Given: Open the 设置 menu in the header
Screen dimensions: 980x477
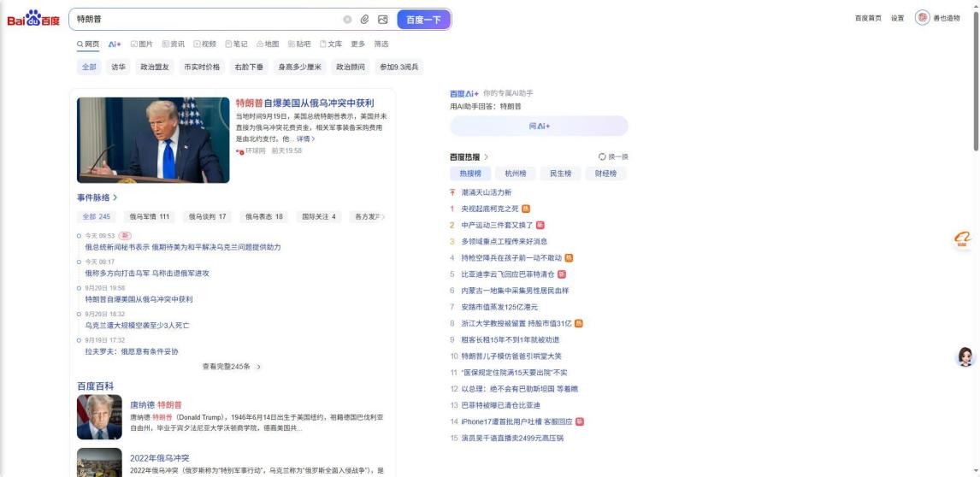Looking at the screenshot, I should (x=898, y=18).
